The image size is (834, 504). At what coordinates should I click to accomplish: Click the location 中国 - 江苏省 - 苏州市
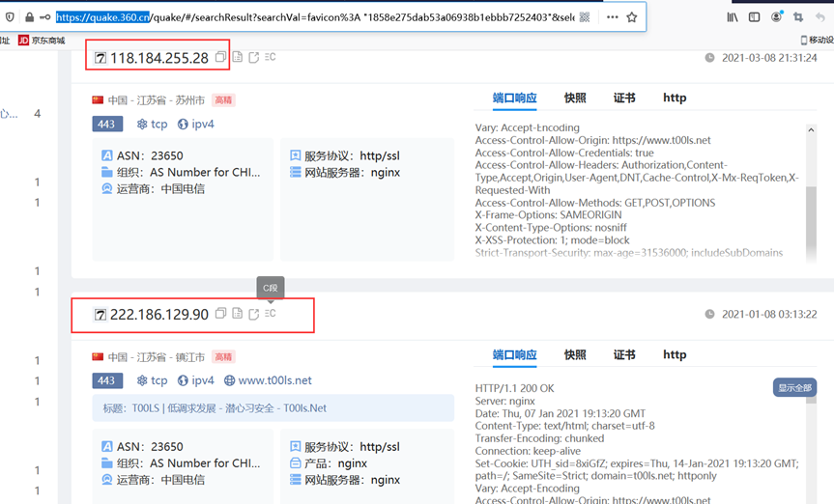[x=157, y=100]
